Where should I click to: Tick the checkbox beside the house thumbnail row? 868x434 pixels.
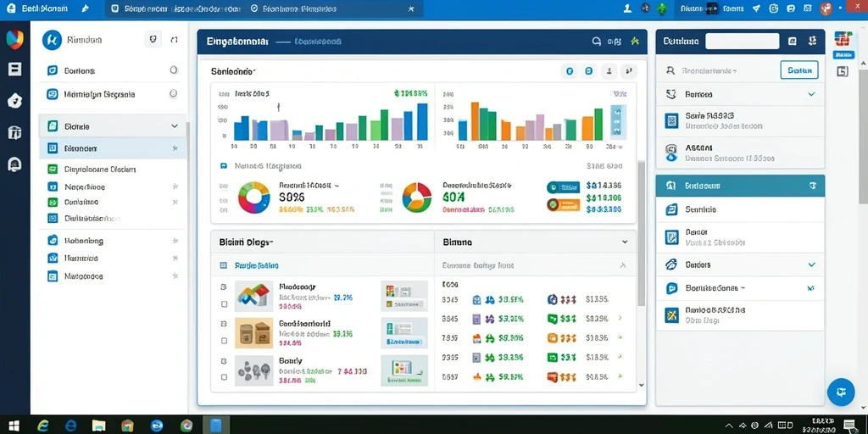224,304
